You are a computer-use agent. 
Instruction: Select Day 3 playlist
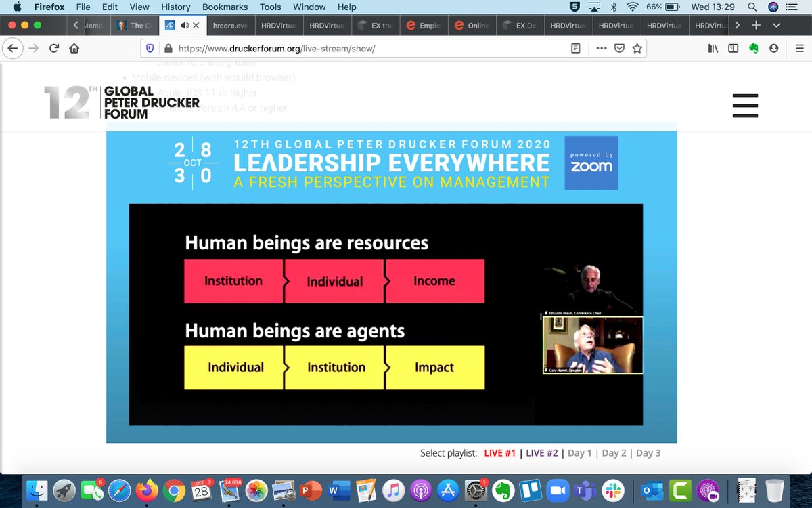(x=648, y=453)
